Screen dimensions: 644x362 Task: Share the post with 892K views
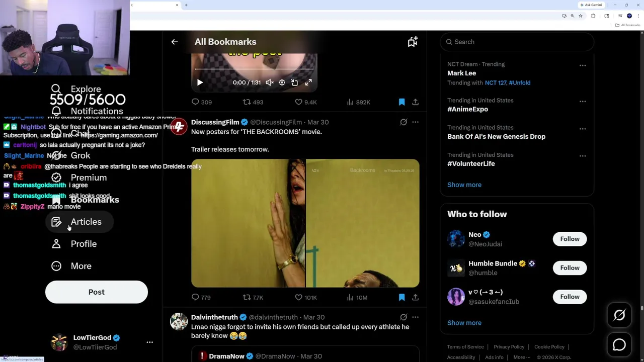point(415,102)
